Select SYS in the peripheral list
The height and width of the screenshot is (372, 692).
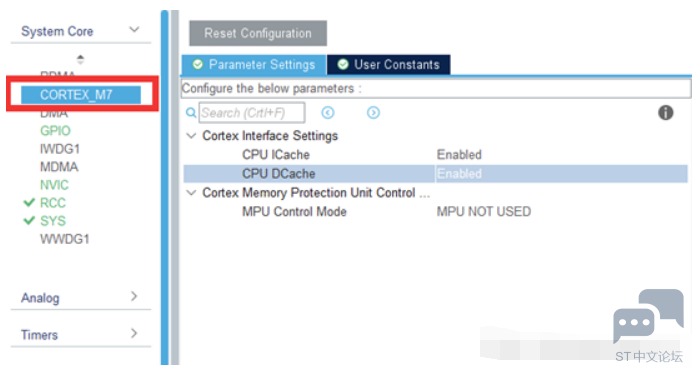tap(53, 221)
